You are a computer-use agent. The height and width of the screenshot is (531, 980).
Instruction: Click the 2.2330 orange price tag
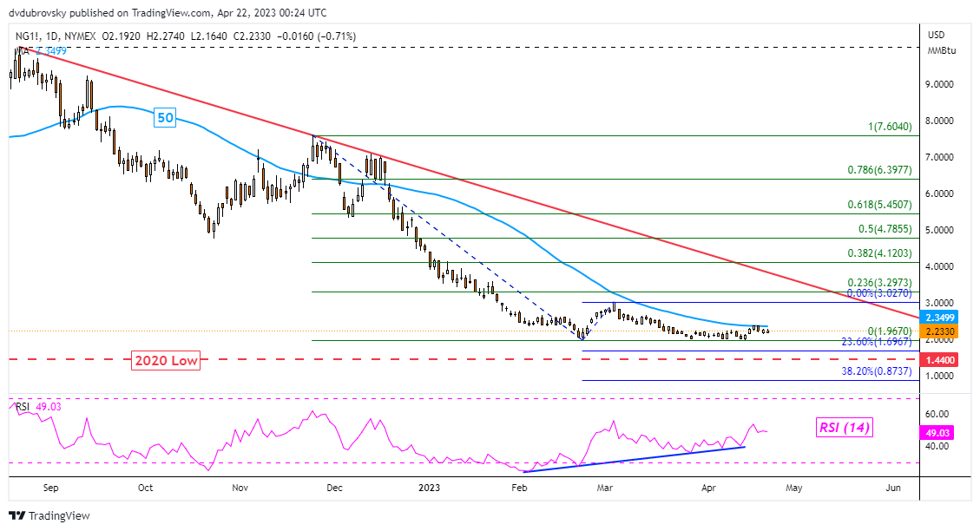[939, 331]
